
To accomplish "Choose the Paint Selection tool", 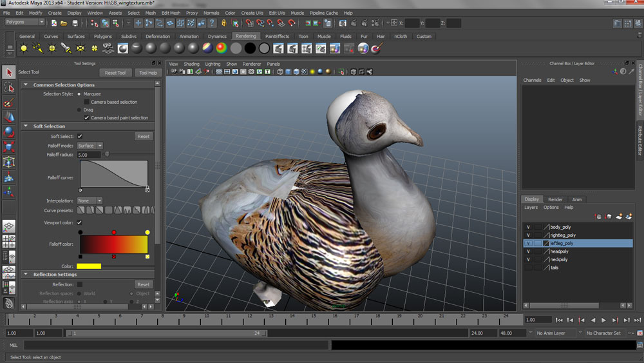I will point(9,103).
